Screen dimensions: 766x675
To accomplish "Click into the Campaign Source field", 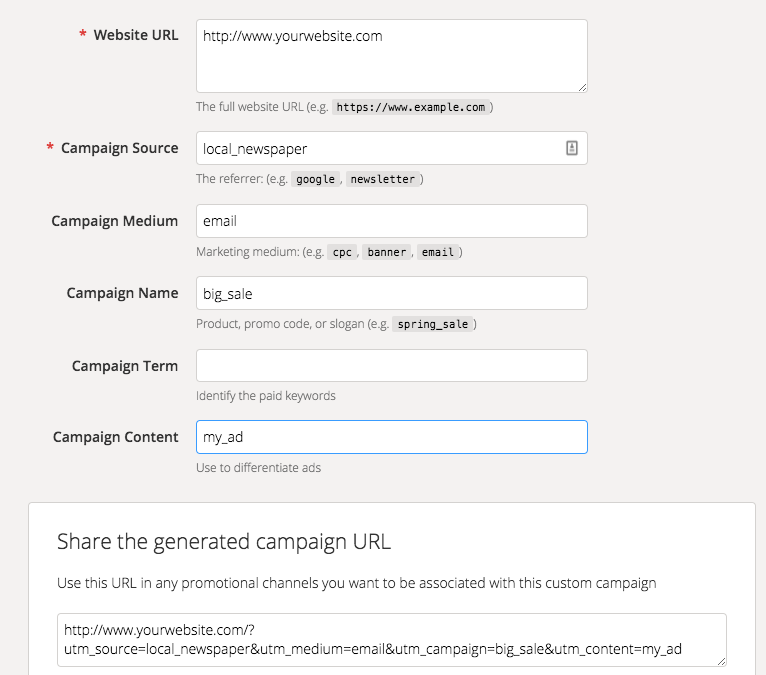I will coord(392,148).
